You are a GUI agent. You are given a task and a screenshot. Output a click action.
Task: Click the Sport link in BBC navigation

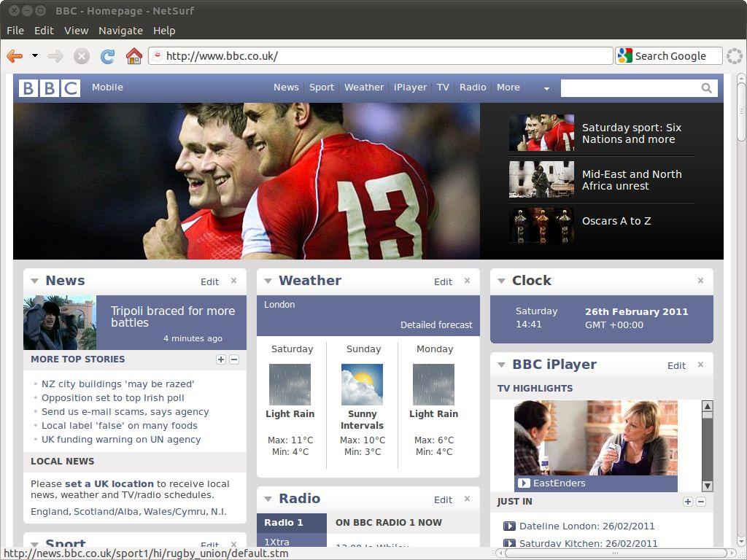pos(322,87)
